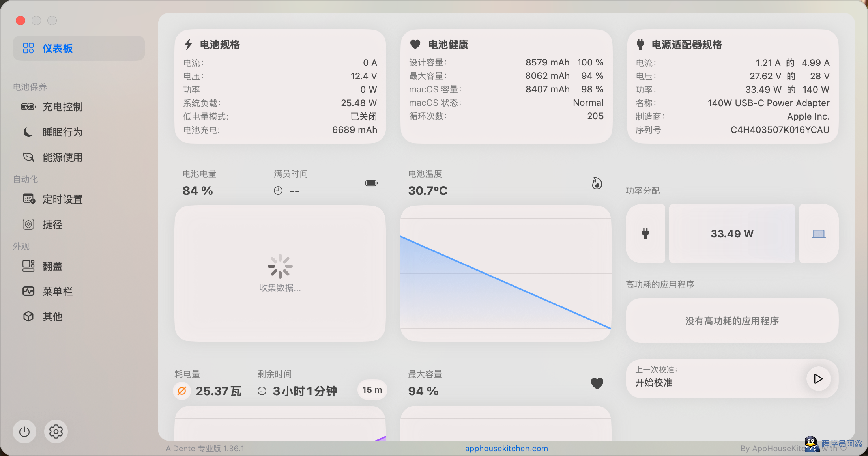The image size is (868, 456).
Task: Click the flame icon beside battery temperature
Action: coord(597,183)
